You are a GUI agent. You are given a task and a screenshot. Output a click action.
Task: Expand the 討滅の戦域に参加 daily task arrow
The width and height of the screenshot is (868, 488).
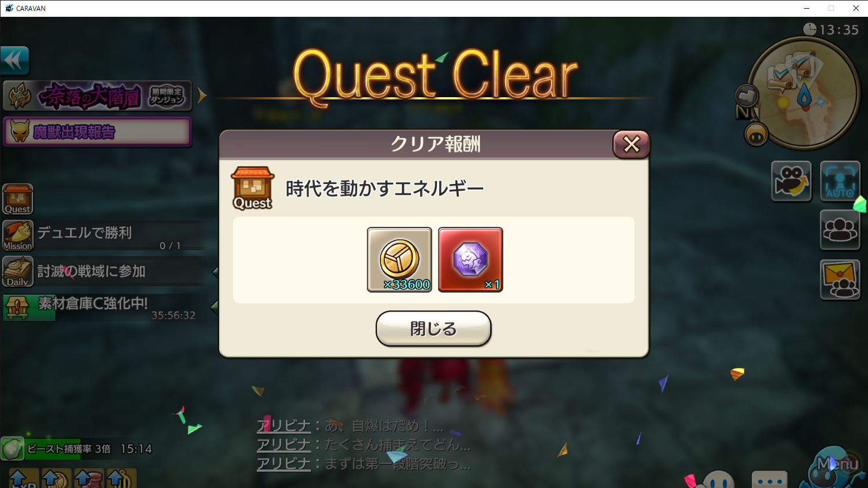click(215, 271)
